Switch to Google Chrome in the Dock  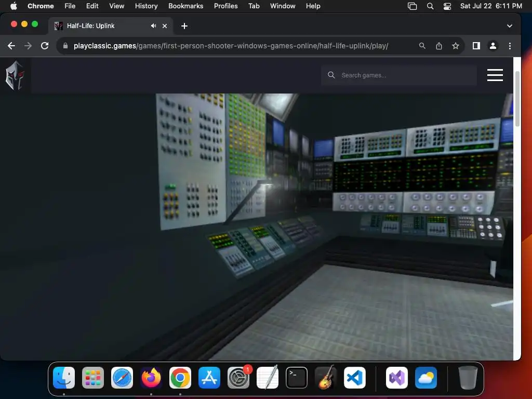point(180,378)
